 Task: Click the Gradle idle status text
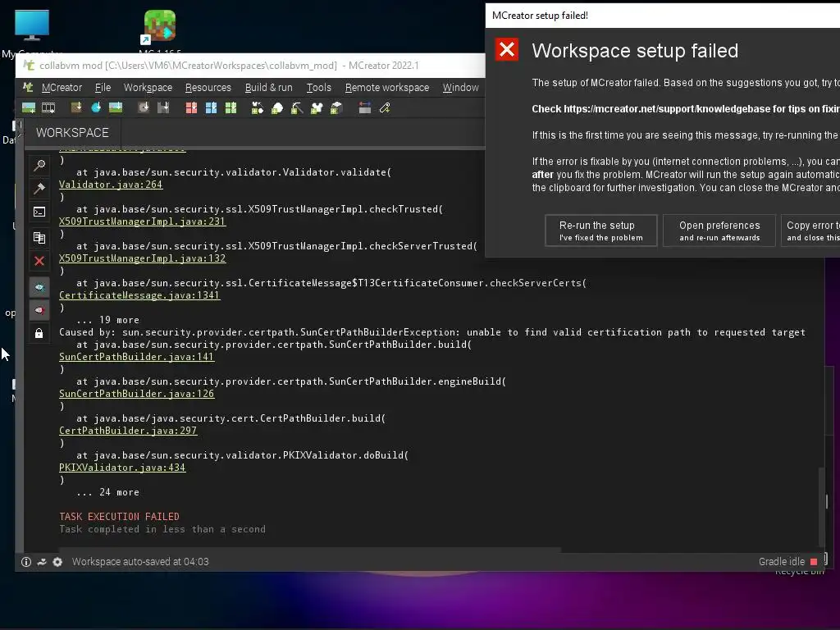(782, 561)
